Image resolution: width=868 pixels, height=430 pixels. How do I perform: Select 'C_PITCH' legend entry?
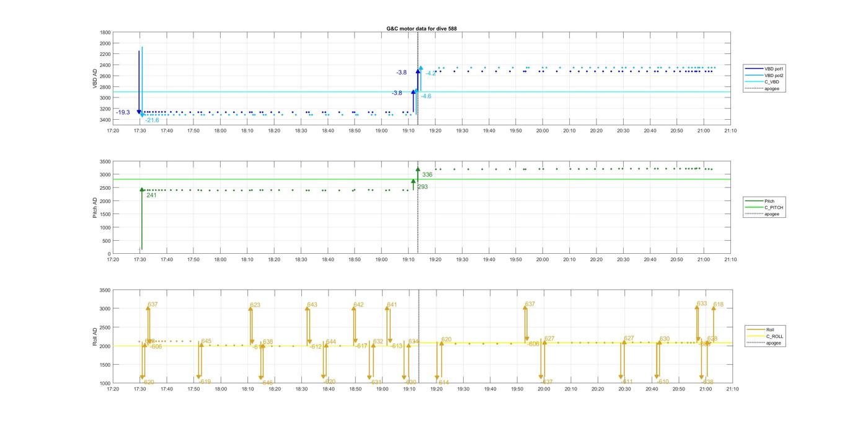click(774, 207)
